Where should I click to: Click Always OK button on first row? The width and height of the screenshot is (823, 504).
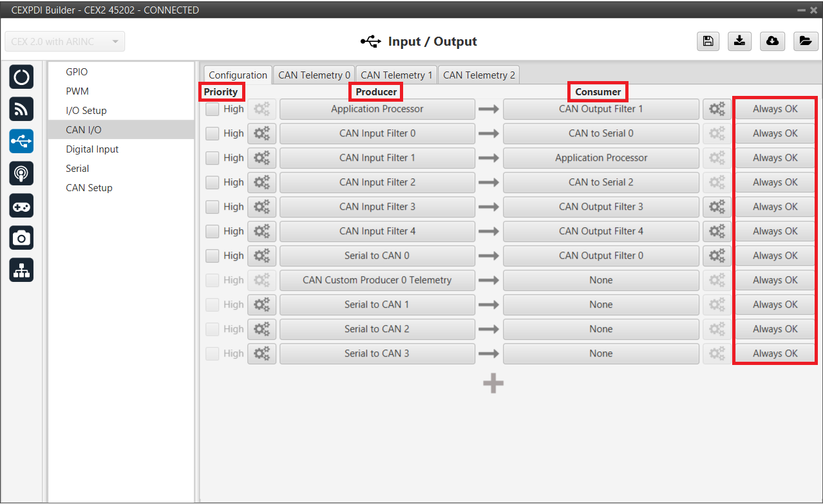(x=775, y=109)
